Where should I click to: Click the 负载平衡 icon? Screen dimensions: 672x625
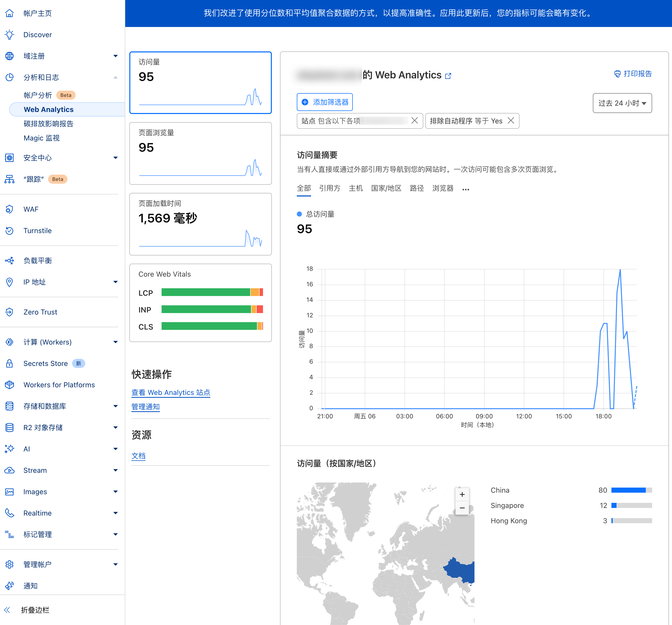point(9,261)
